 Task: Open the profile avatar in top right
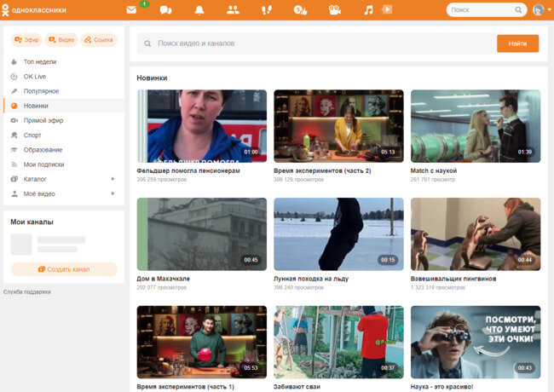point(538,10)
